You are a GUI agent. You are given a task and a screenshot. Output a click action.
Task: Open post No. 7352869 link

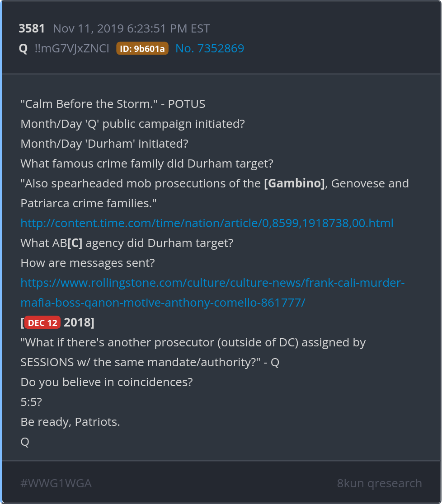[210, 48]
